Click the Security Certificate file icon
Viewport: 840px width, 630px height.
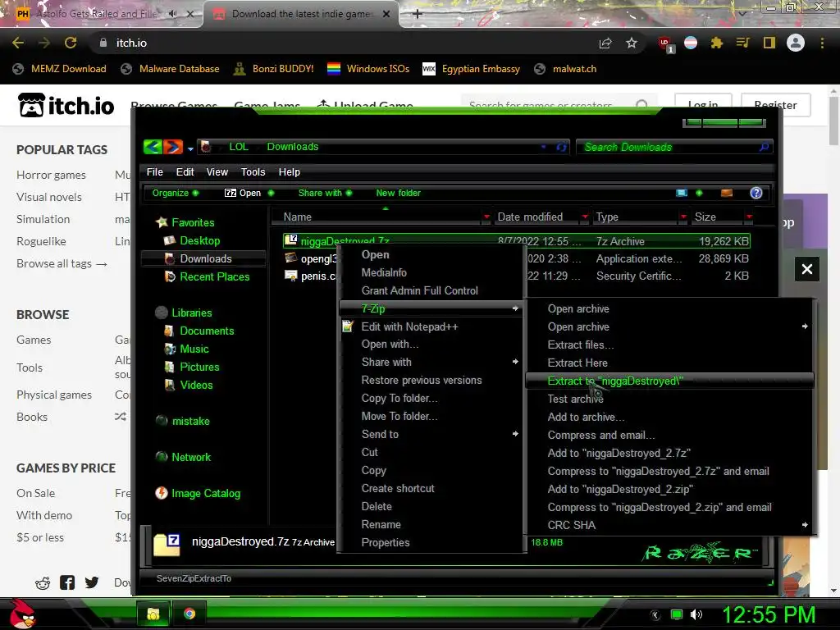(x=291, y=276)
